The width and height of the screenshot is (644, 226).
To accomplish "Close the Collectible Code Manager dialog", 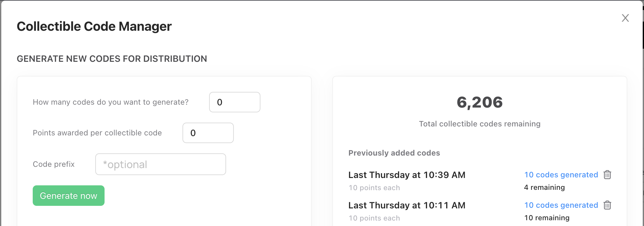I will click(x=625, y=18).
